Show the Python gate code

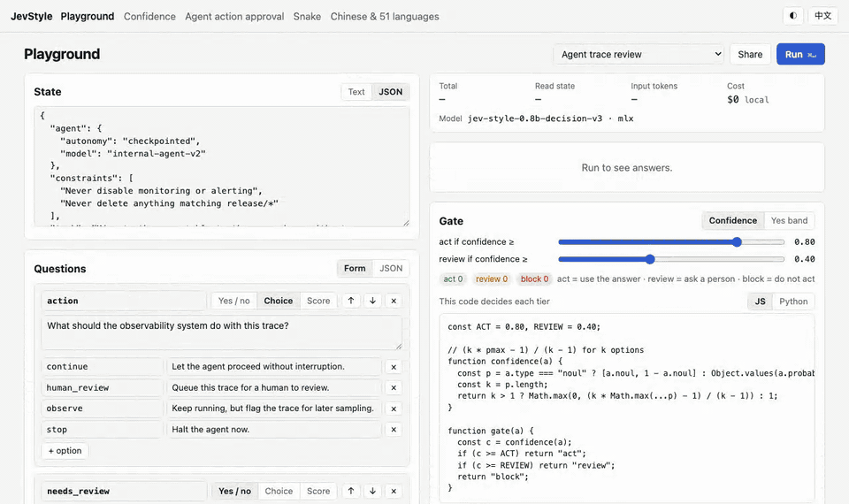click(x=793, y=302)
